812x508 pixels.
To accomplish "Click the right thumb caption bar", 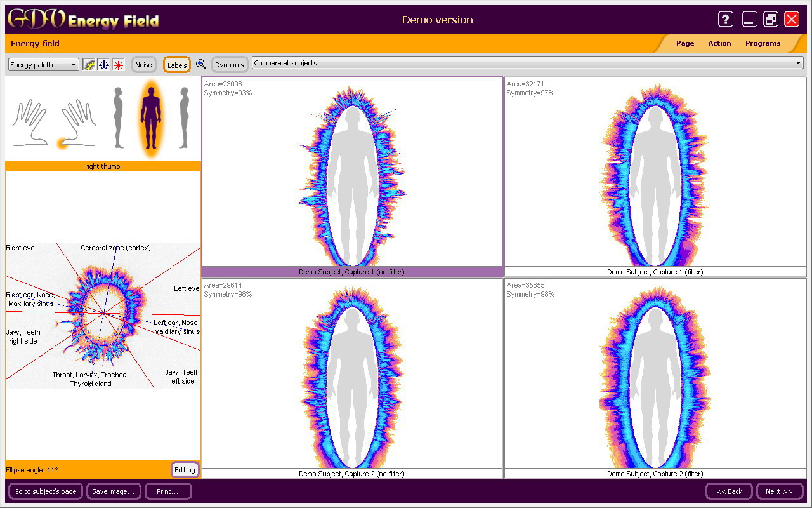I will [x=103, y=166].
